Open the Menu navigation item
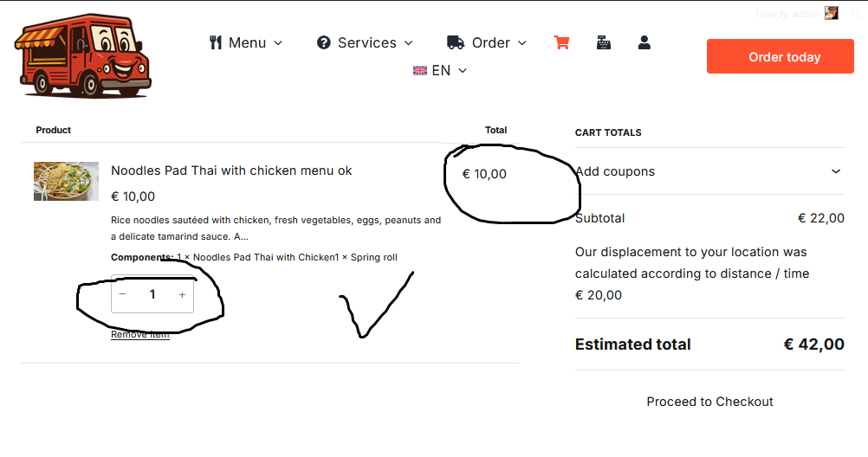 point(247,42)
